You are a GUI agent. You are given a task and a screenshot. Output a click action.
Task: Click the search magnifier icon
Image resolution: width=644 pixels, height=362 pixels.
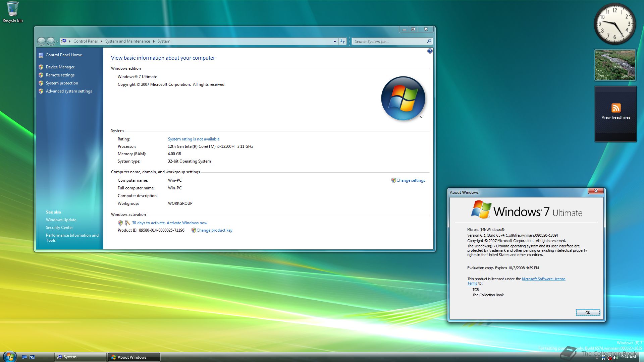tap(429, 41)
